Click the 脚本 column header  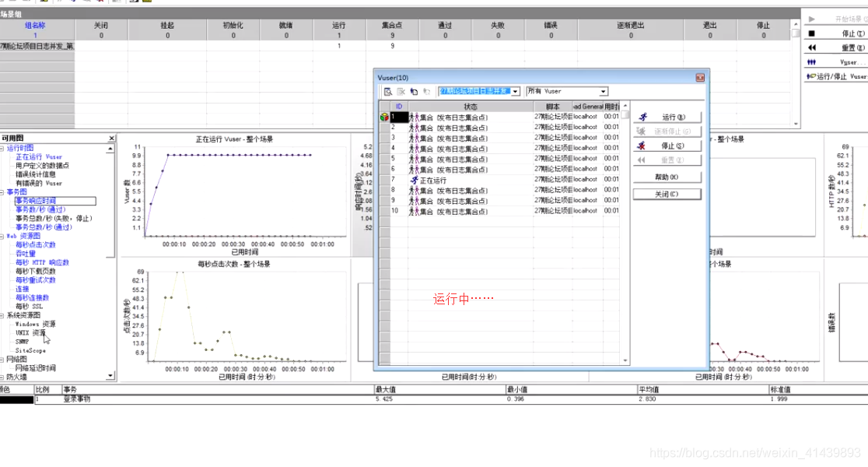pyautogui.click(x=552, y=107)
